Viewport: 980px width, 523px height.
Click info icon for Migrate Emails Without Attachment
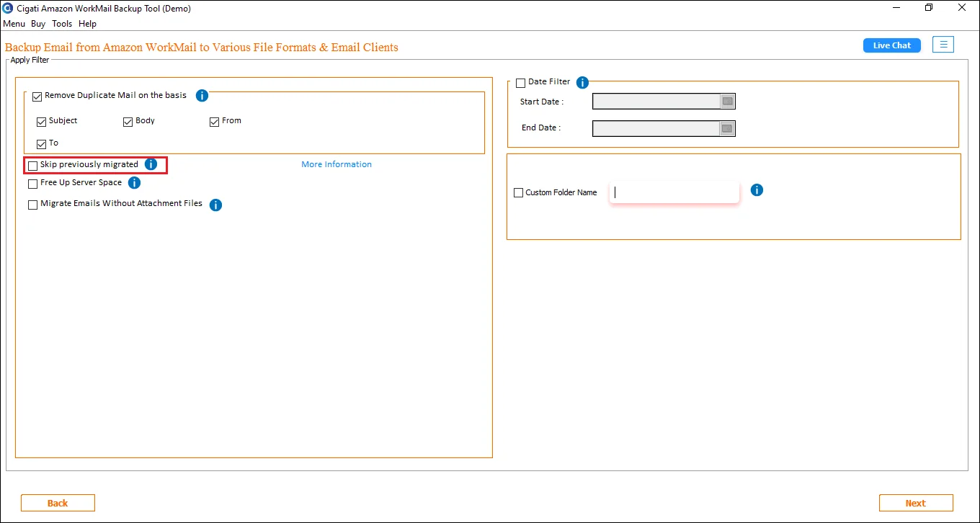(215, 205)
